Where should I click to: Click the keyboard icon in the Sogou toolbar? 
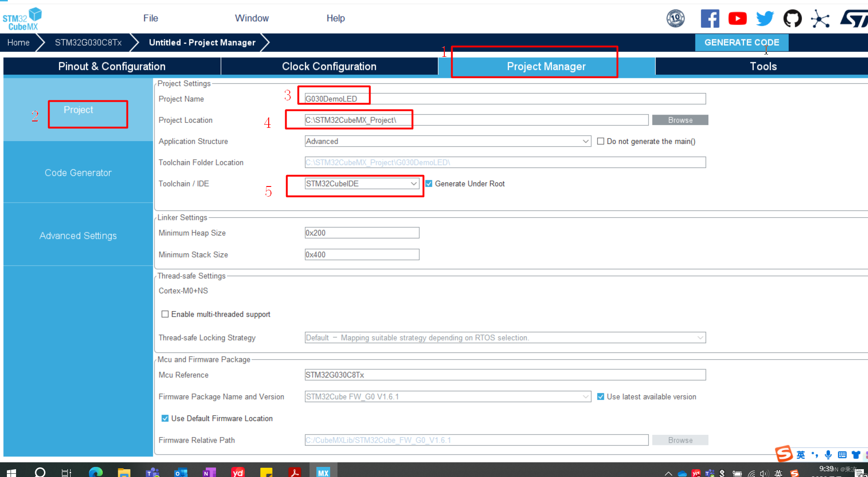[x=842, y=455]
